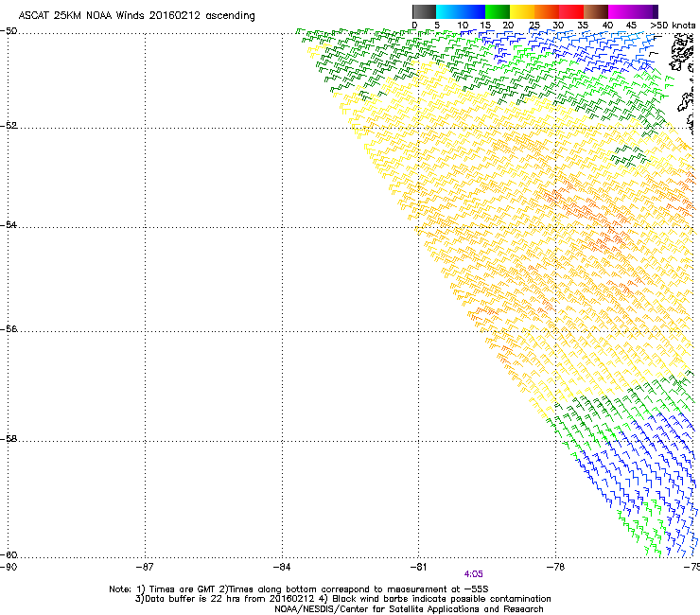Click the purple 4:05 swath time label
Viewport: 700px width, 615px height.
tap(474, 574)
